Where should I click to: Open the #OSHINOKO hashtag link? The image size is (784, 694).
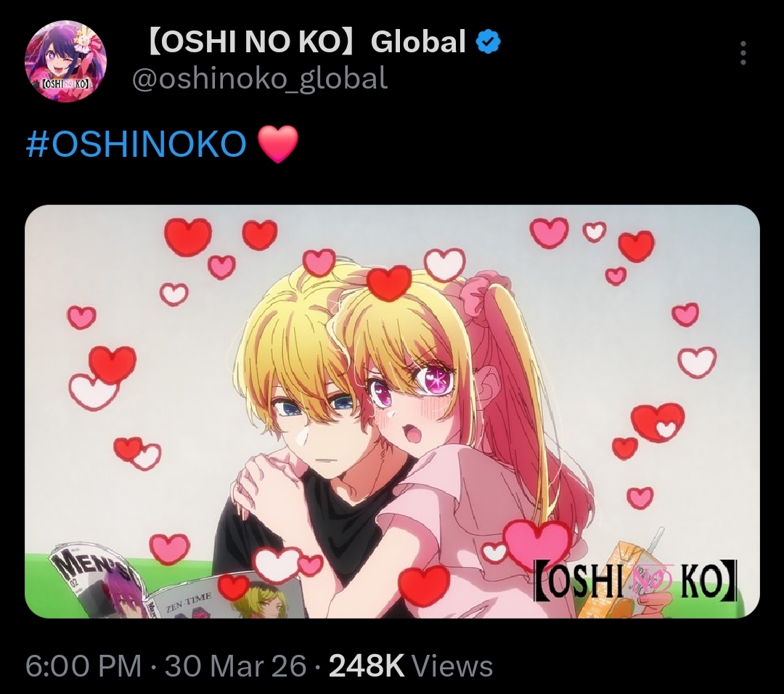click(136, 144)
